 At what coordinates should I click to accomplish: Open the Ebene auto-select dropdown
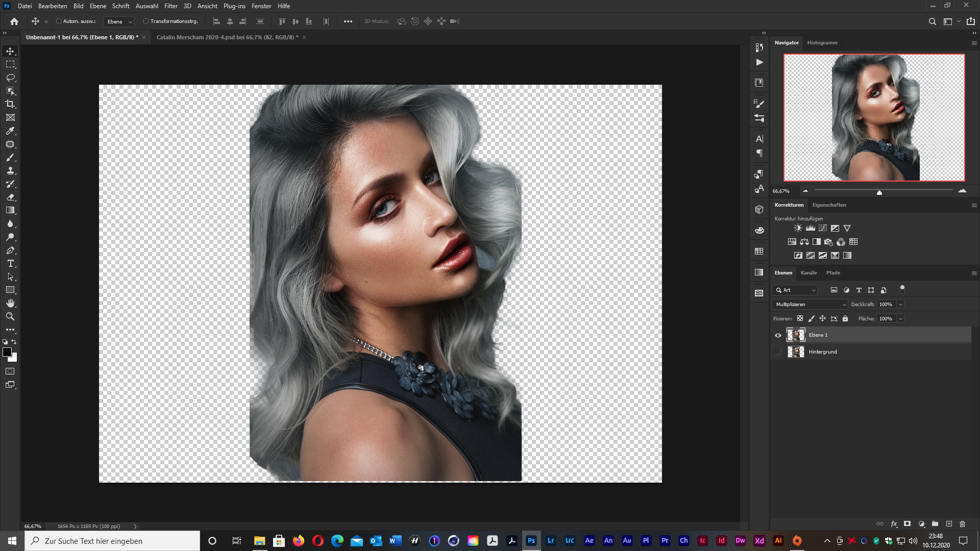click(119, 21)
